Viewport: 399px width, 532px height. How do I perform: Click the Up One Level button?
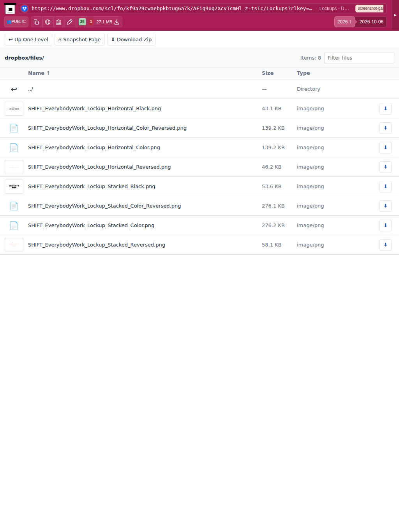click(28, 40)
